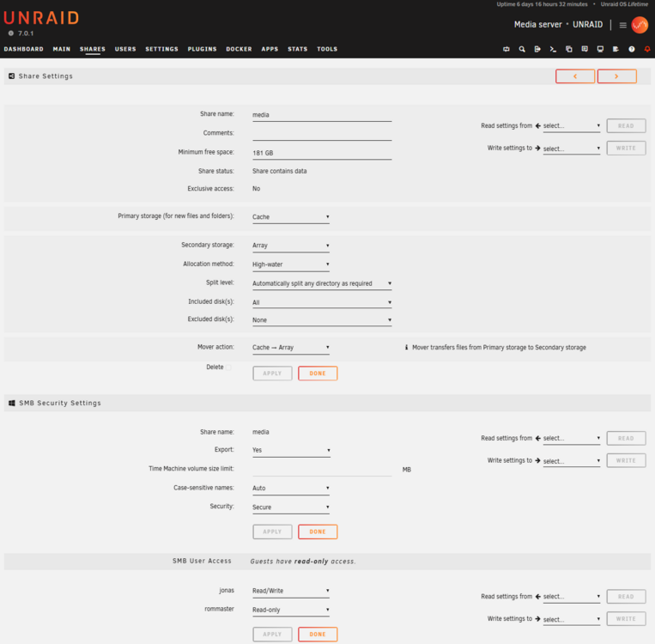
Task: Toggle the help question-mark icon
Action: [x=632, y=49]
